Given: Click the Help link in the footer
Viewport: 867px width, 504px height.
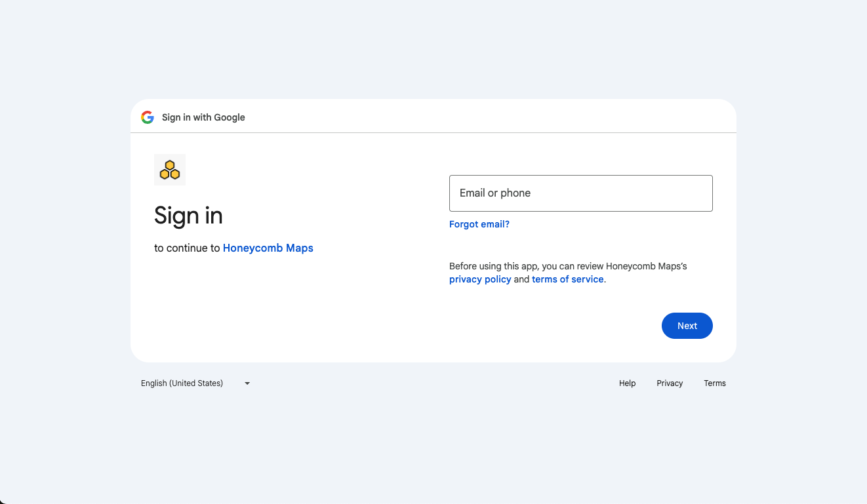Looking at the screenshot, I should coord(627,383).
